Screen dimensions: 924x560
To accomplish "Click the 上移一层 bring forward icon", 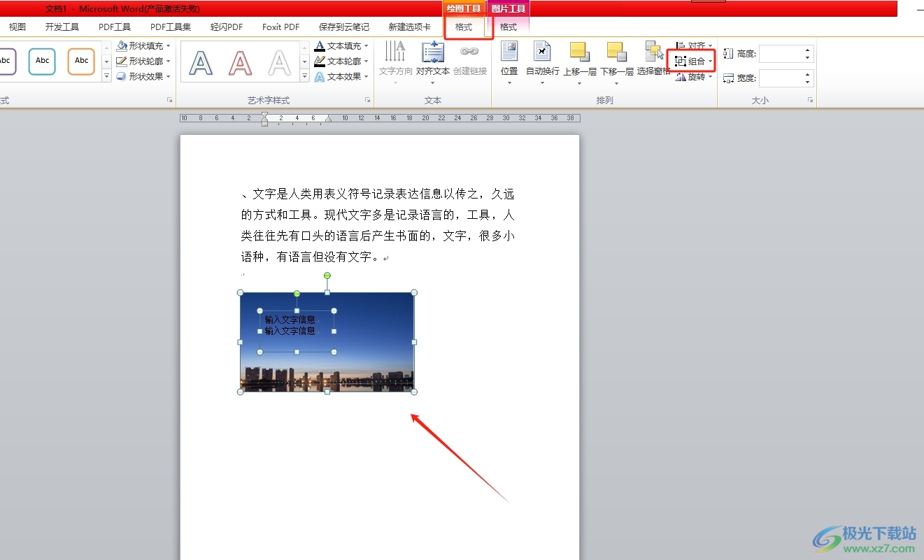I will [580, 52].
